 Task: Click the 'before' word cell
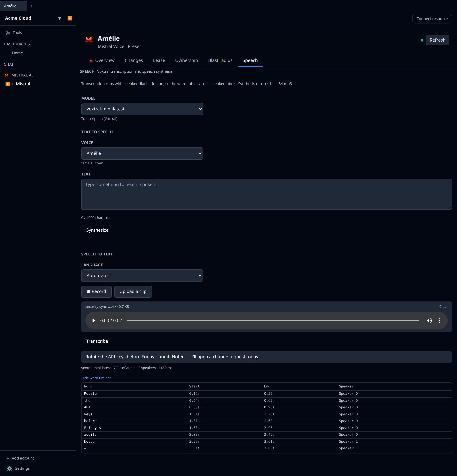[90, 421]
